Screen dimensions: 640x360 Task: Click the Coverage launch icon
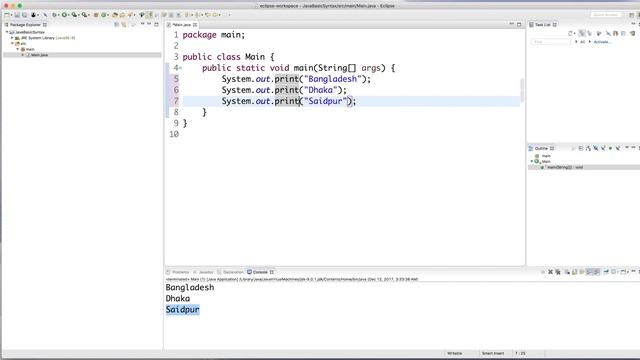tap(74, 15)
